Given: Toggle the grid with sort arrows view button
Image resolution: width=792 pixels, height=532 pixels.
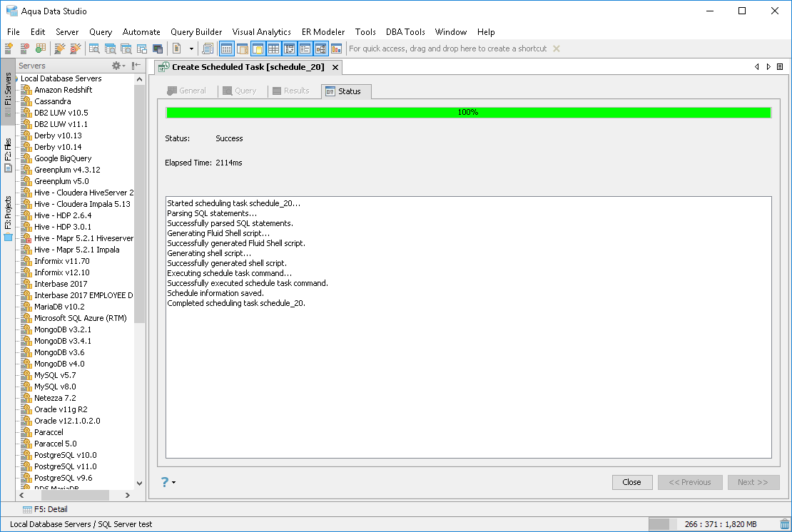Looking at the screenshot, I should point(290,48).
